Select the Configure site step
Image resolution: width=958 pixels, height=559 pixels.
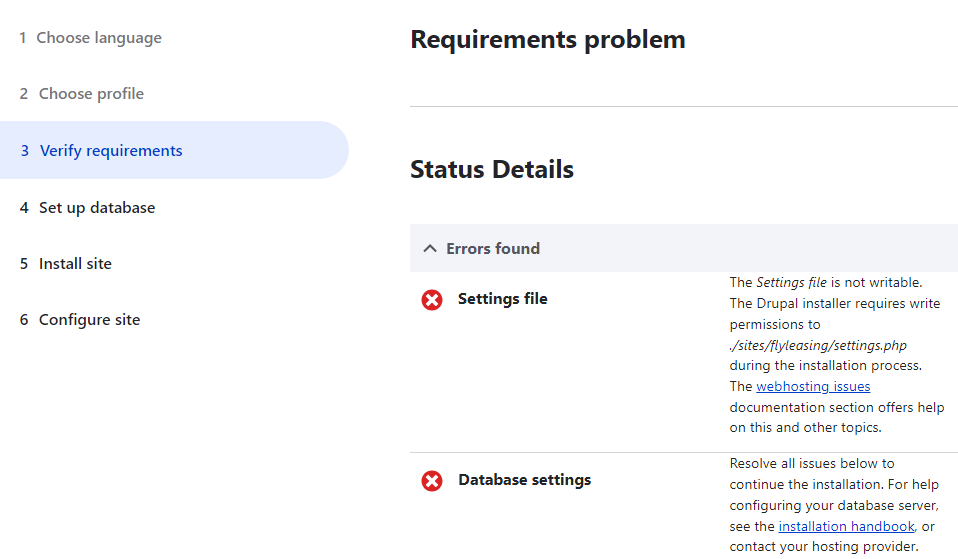80,320
